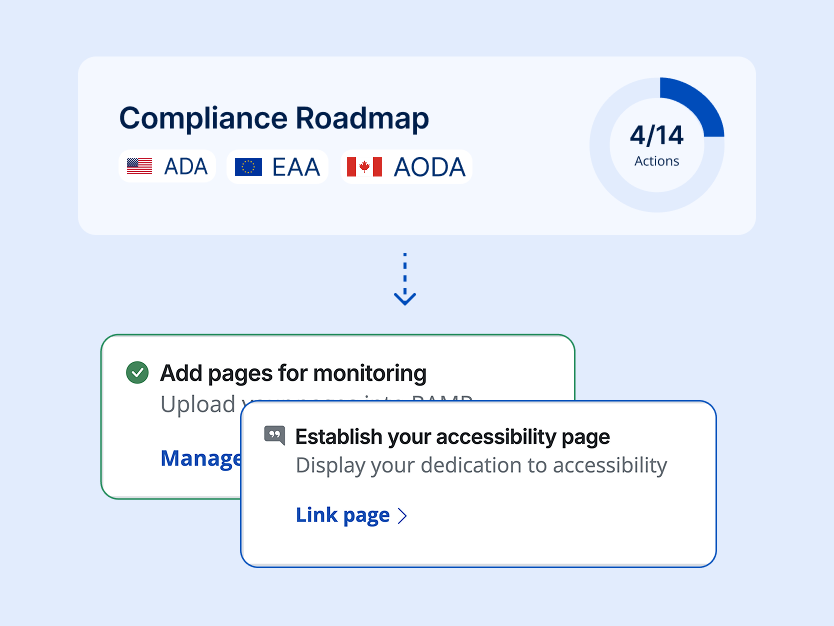The height and width of the screenshot is (626, 834).
Task: Expand Link page with its chevron arrow
Action: click(403, 515)
